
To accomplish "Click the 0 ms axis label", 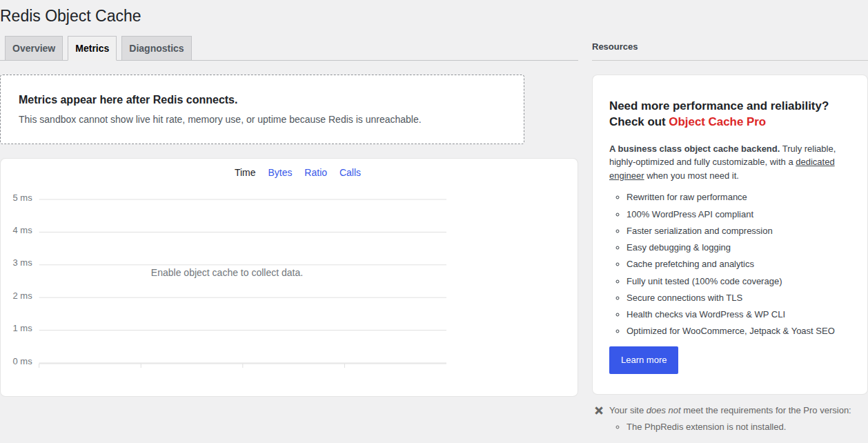I will pos(23,362).
